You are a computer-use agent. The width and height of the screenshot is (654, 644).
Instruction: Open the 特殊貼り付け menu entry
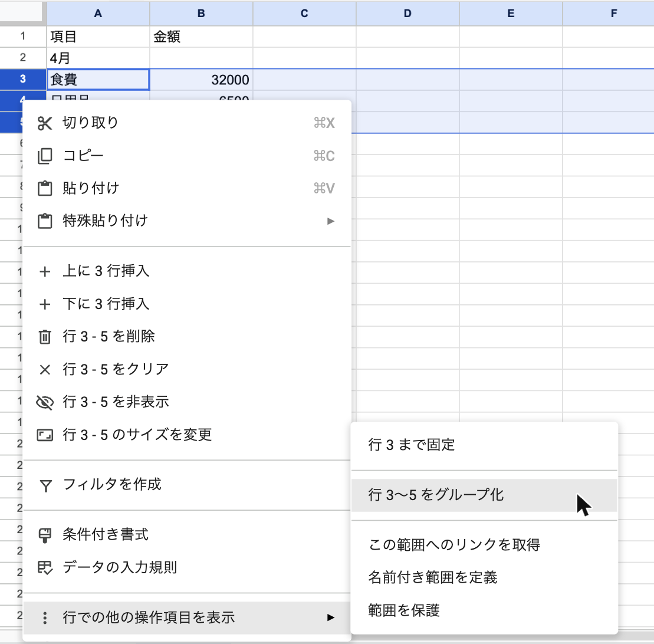pos(187,221)
